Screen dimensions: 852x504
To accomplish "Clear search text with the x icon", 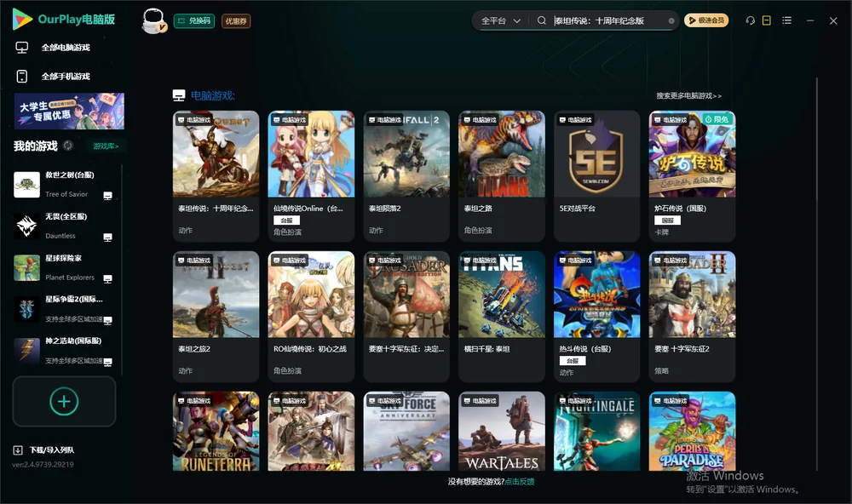I will pos(671,20).
